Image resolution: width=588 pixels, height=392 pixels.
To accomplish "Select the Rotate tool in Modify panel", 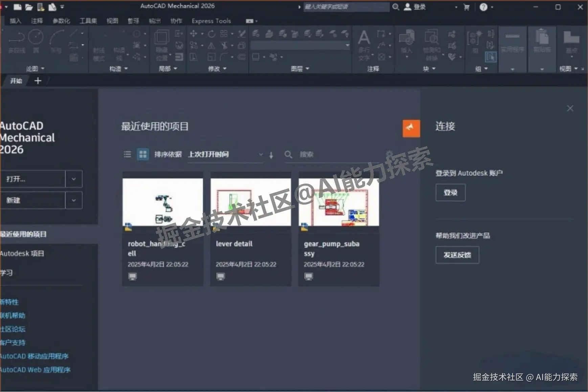I will (x=211, y=34).
